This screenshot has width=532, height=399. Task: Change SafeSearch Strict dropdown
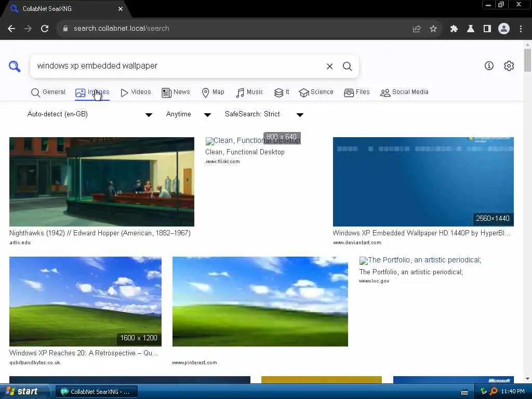point(264,114)
